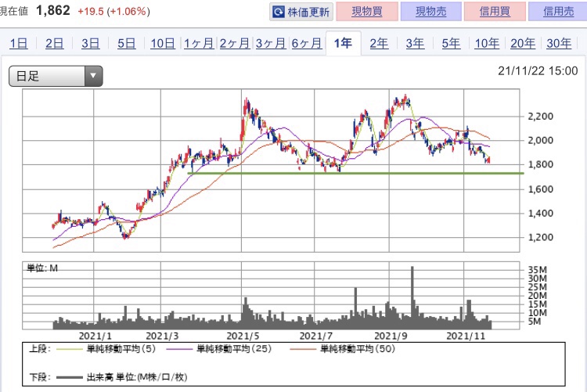
Task: Select the 5日 period tab
Action: (126, 44)
